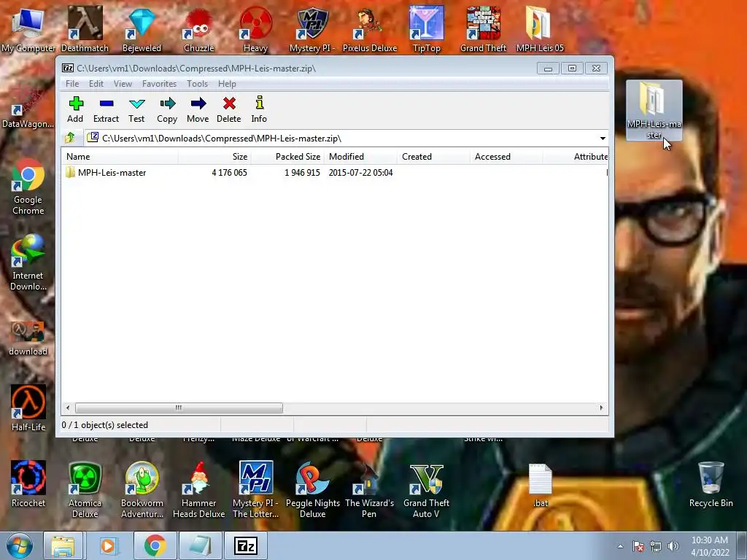This screenshot has height=560, width=747.
Task: Select the Internet Download Manager shortcut
Action: pyautogui.click(x=28, y=262)
